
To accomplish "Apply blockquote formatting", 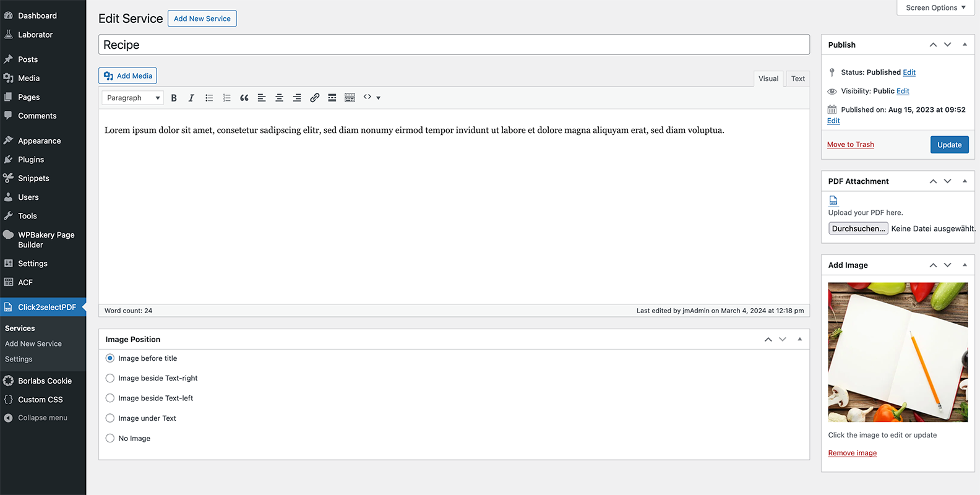I will 244,98.
